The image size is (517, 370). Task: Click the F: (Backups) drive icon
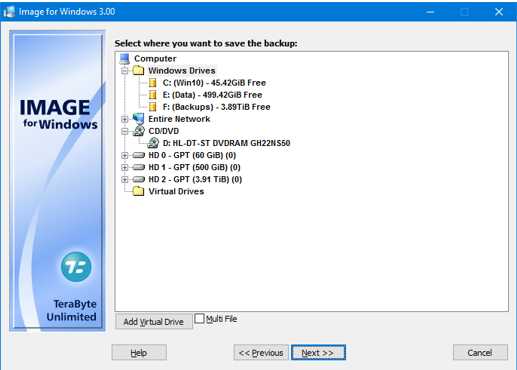(x=153, y=107)
